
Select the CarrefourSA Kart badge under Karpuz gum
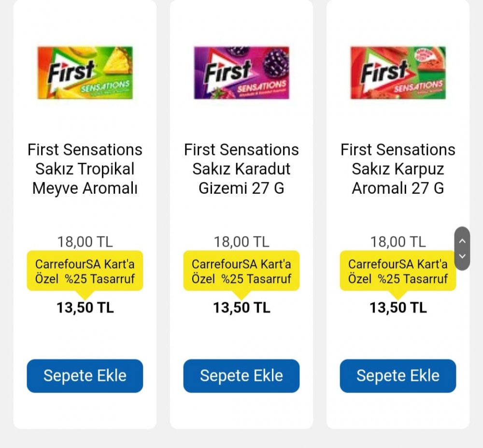pos(398,271)
